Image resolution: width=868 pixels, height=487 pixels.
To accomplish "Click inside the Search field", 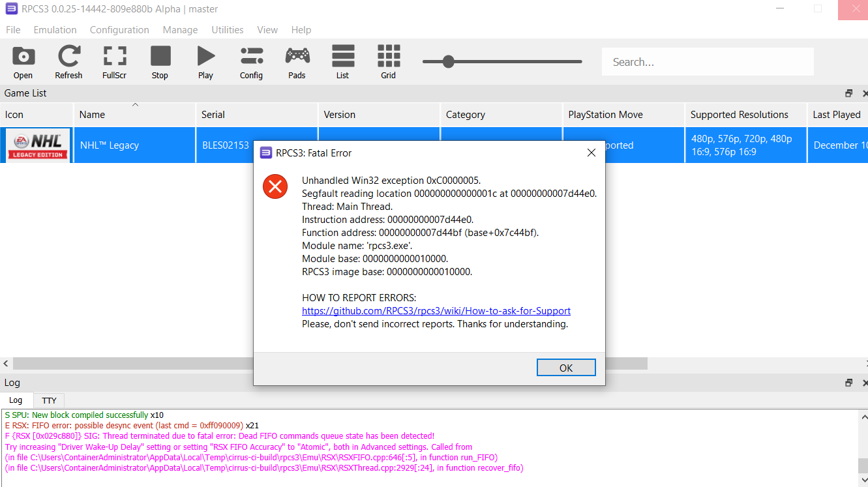I will click(x=707, y=61).
